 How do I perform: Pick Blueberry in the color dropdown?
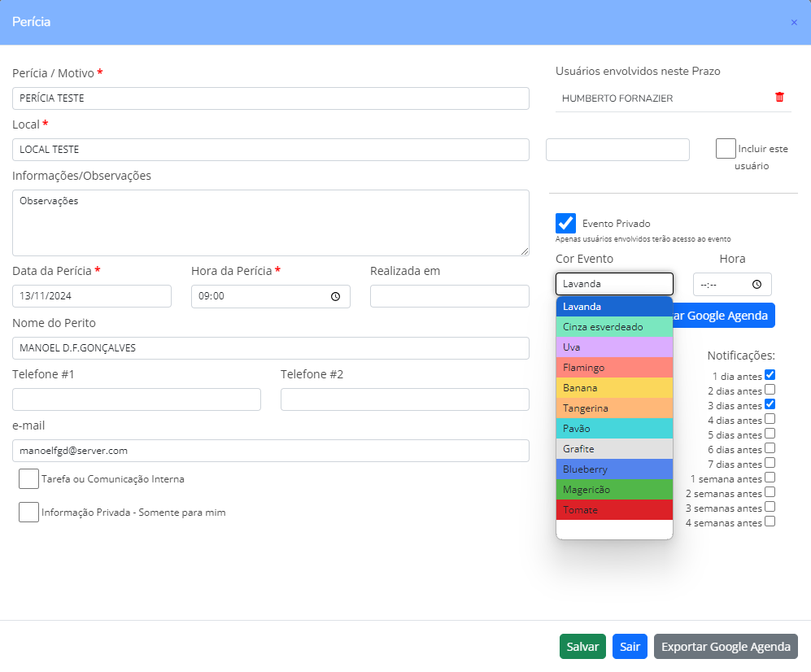614,469
